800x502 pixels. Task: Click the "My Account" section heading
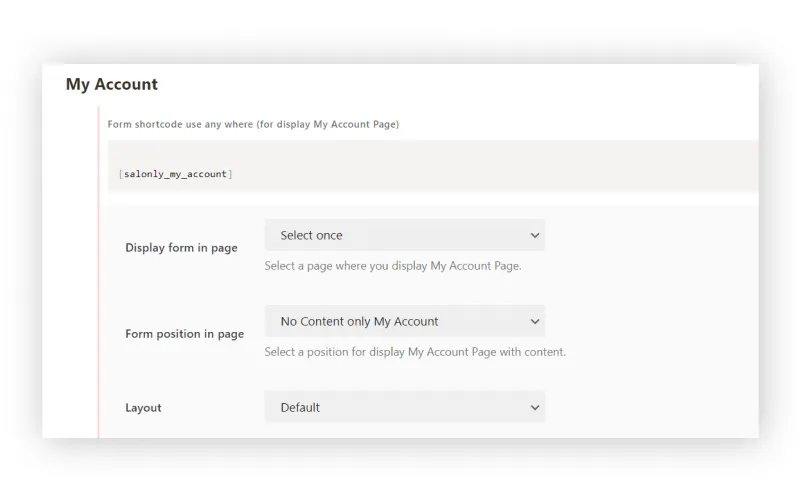pyautogui.click(x=112, y=85)
